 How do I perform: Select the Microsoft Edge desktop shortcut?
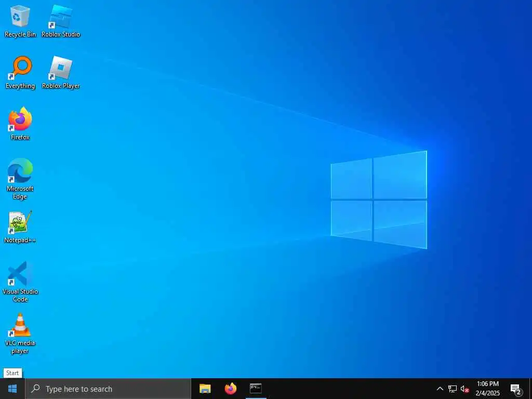[x=20, y=179]
